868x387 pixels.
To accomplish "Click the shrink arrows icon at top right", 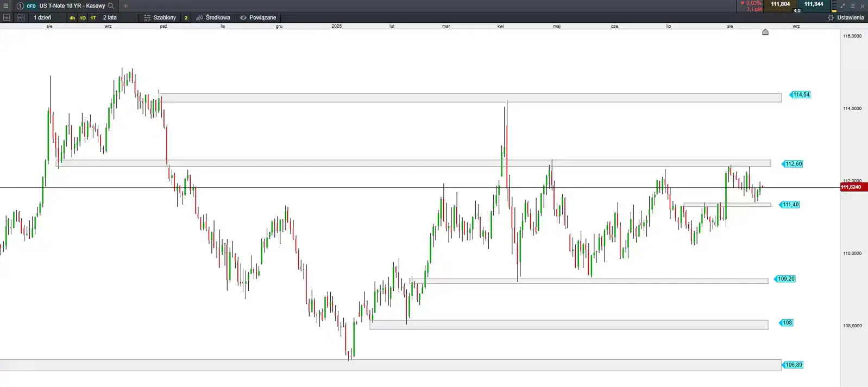I will point(842,6).
